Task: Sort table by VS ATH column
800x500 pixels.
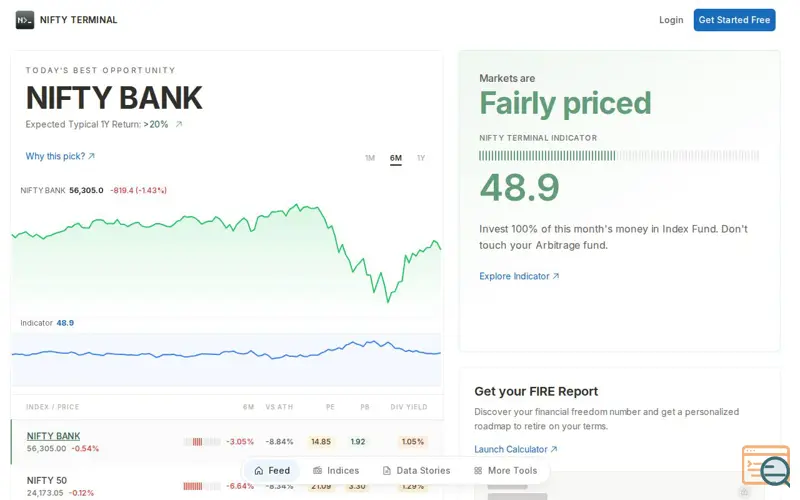Action: [x=279, y=407]
